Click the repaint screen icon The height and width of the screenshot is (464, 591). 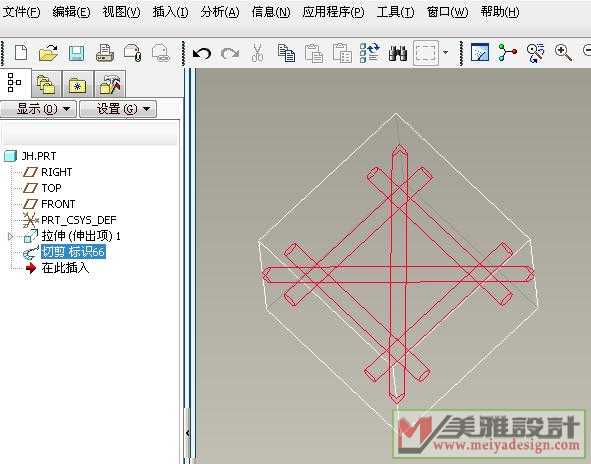(x=480, y=52)
